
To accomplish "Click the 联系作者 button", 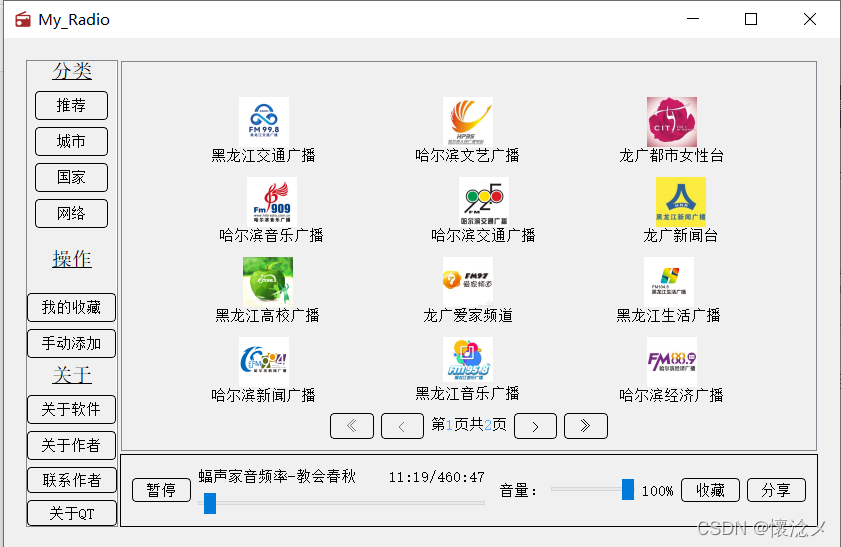I will [x=71, y=480].
